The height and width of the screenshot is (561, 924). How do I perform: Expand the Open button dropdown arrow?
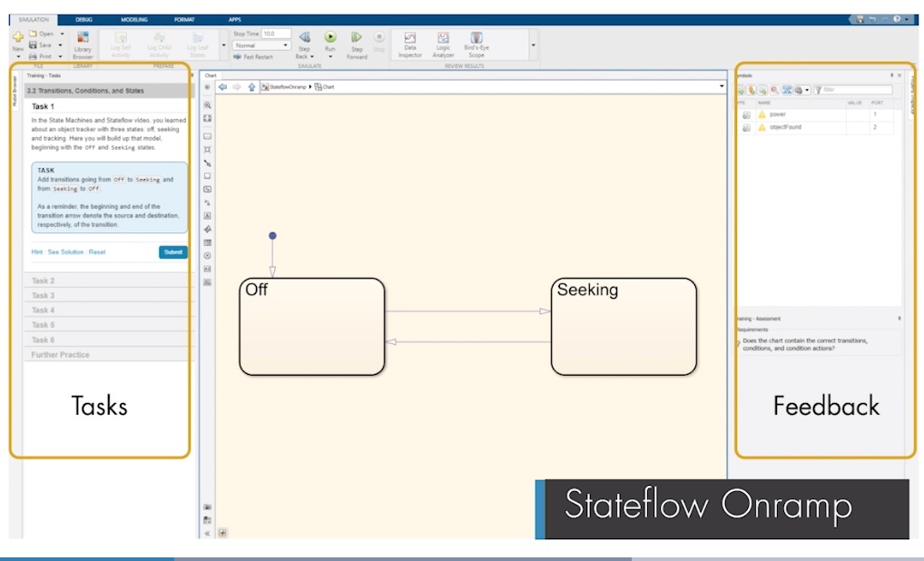point(62,34)
